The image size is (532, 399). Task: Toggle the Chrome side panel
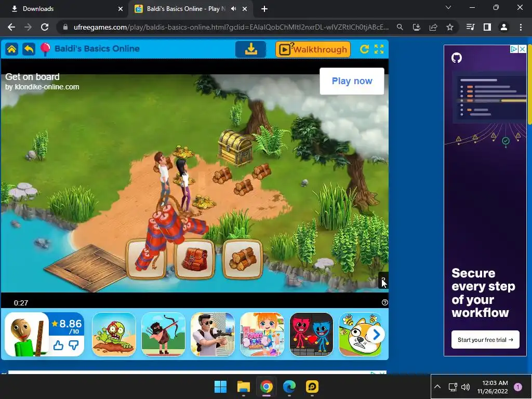point(487,27)
